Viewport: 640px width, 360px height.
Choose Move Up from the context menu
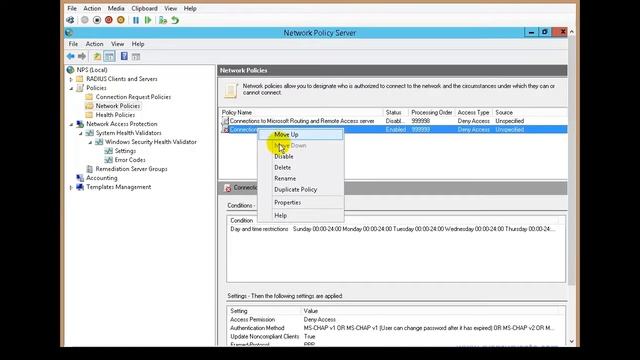click(x=300, y=134)
